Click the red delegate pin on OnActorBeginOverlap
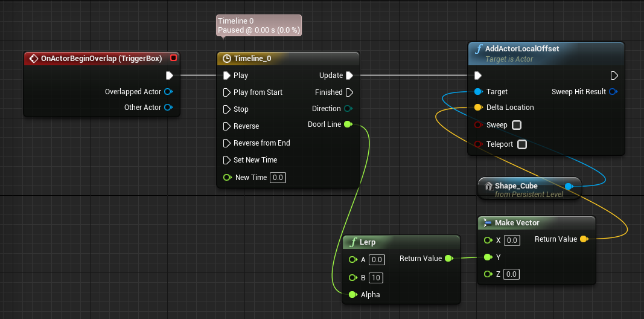Viewport: 644px width, 319px height. tap(173, 58)
